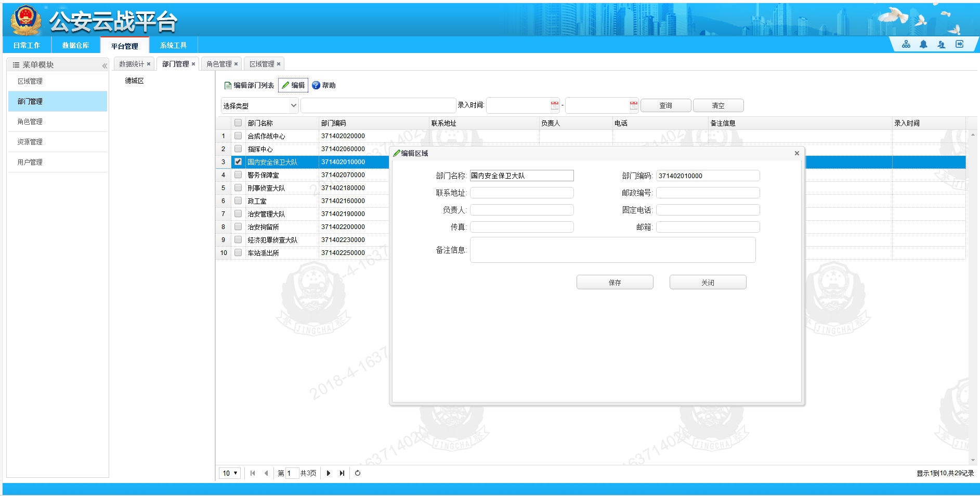
Task: Go to the next page of records
Action: tap(329, 473)
